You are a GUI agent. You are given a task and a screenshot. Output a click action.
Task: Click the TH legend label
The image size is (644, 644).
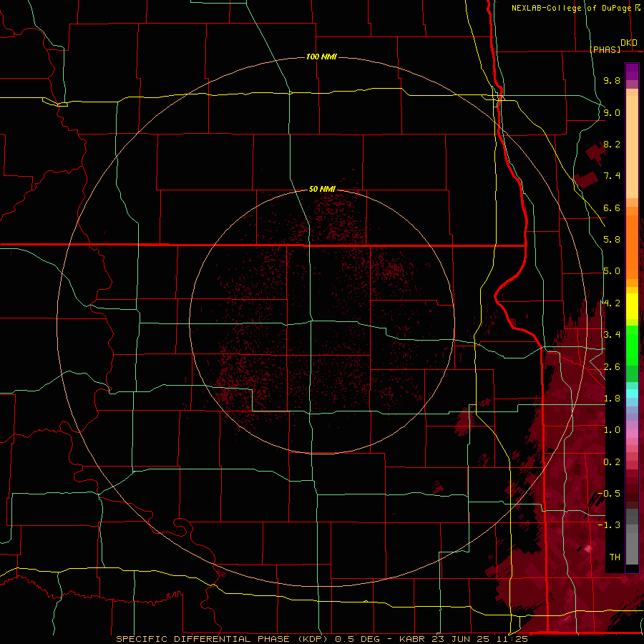615,557
